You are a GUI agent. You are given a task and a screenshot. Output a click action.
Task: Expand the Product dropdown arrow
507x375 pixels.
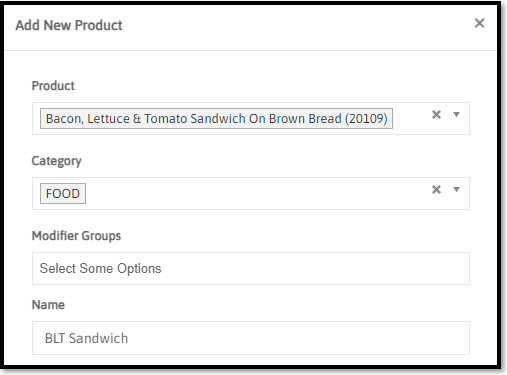coord(456,115)
